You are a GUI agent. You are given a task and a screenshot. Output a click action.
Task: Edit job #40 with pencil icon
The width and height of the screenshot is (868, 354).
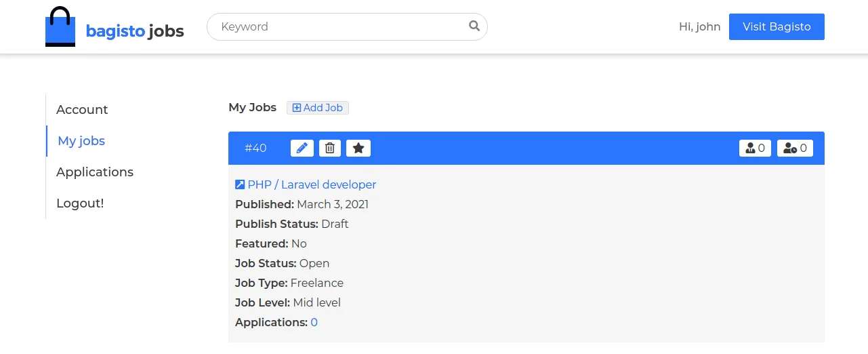[302, 148]
